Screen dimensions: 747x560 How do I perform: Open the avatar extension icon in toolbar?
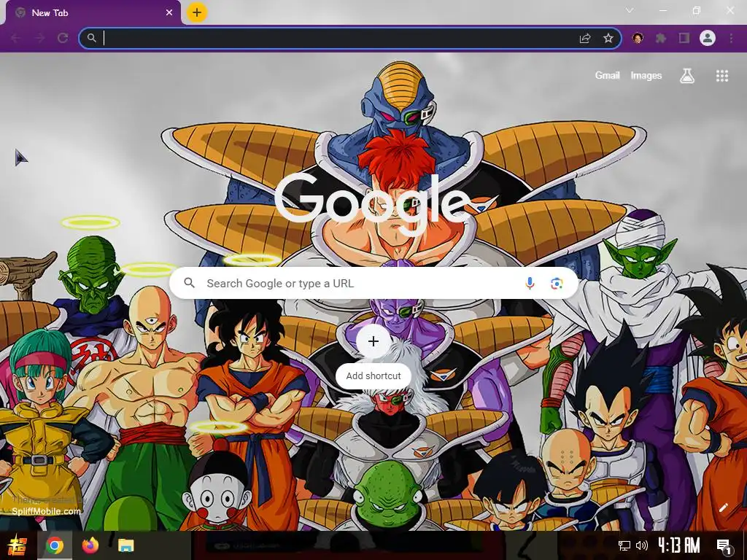click(x=638, y=38)
